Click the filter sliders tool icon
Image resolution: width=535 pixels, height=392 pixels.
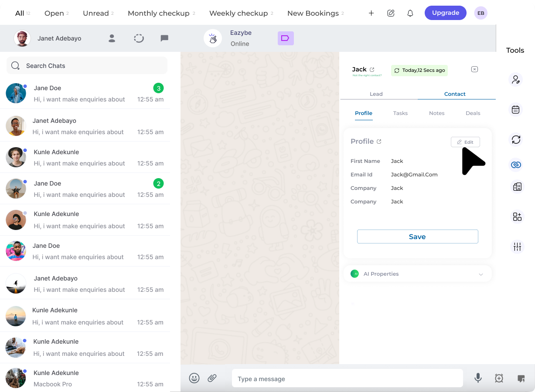pyautogui.click(x=517, y=247)
